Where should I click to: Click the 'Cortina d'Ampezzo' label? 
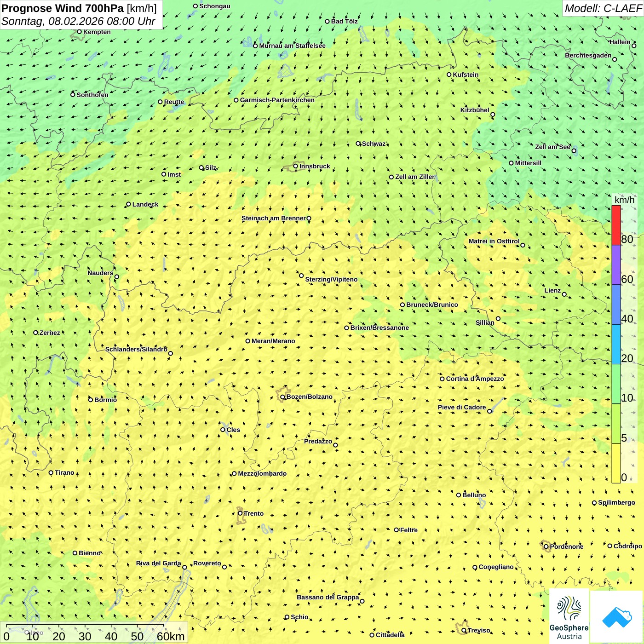475,379
